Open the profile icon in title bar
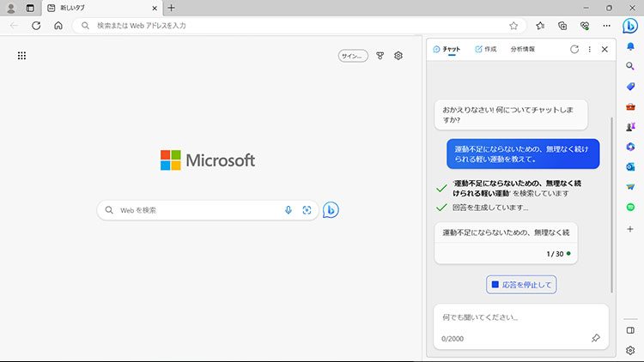Image resolution: width=644 pixels, height=362 pixels. pyautogui.click(x=11, y=8)
